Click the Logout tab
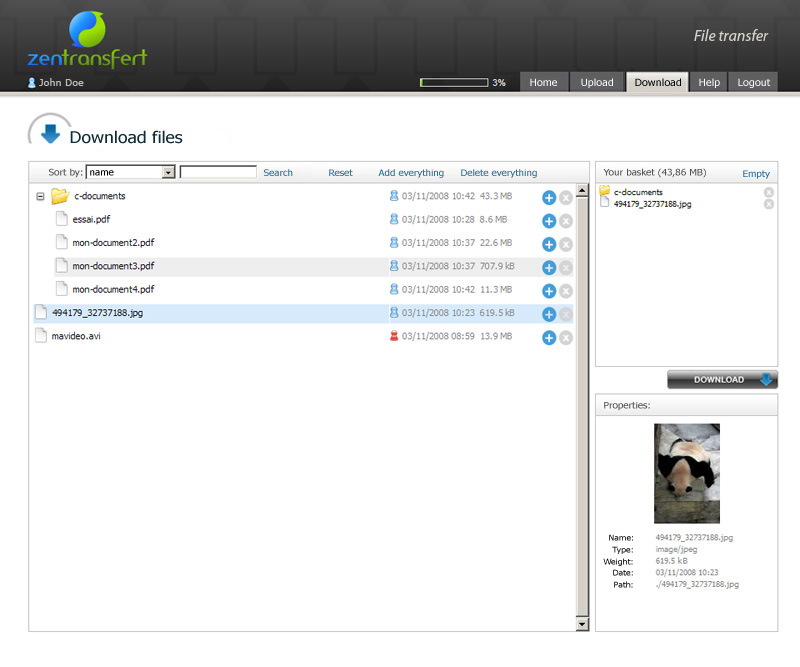 point(754,82)
